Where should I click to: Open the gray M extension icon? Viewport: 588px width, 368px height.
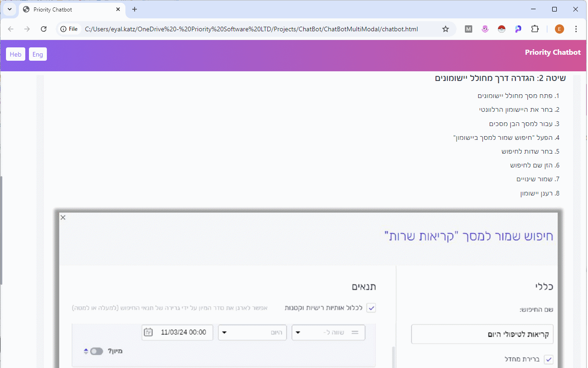click(x=468, y=29)
